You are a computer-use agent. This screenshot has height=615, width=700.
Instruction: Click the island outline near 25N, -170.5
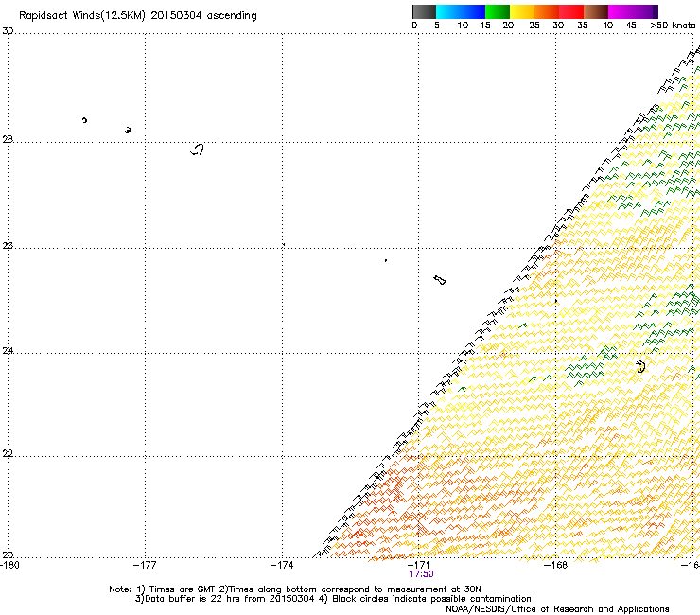tap(439, 280)
